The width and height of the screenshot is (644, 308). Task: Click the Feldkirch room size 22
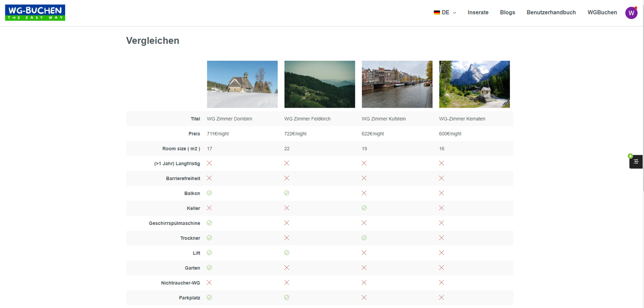click(x=287, y=149)
